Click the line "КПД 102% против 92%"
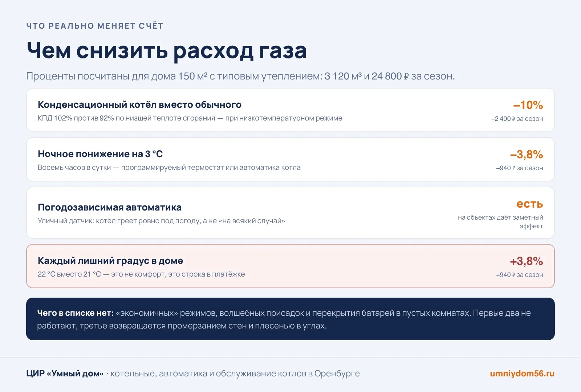This screenshot has height=392, width=581. click(x=190, y=118)
